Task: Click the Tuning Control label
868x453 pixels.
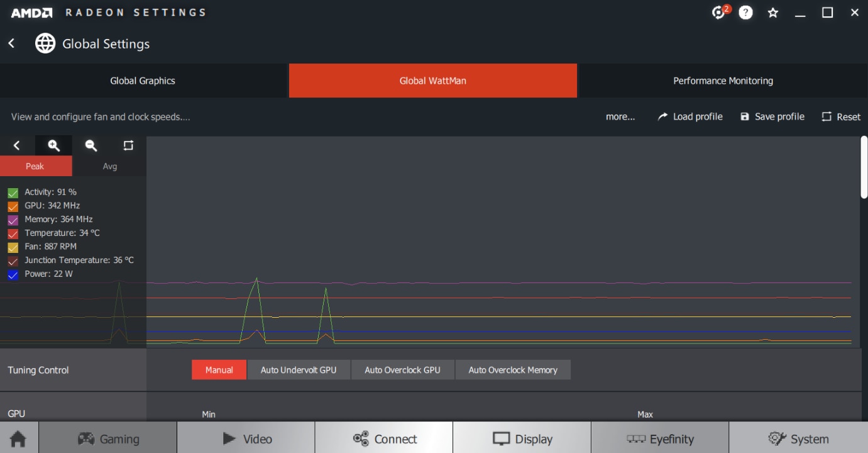Action: click(x=38, y=370)
